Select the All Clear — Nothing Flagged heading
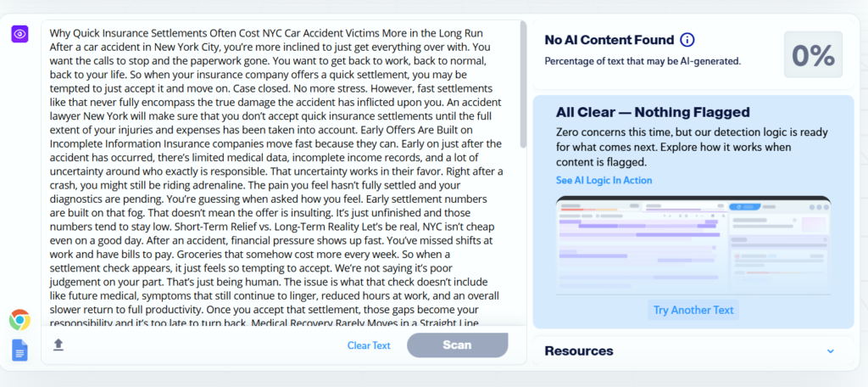This screenshot has height=387, width=868. click(x=653, y=112)
